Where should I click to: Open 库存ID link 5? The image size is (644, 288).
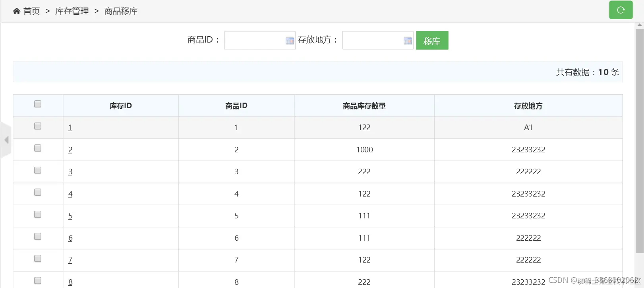pyautogui.click(x=70, y=216)
